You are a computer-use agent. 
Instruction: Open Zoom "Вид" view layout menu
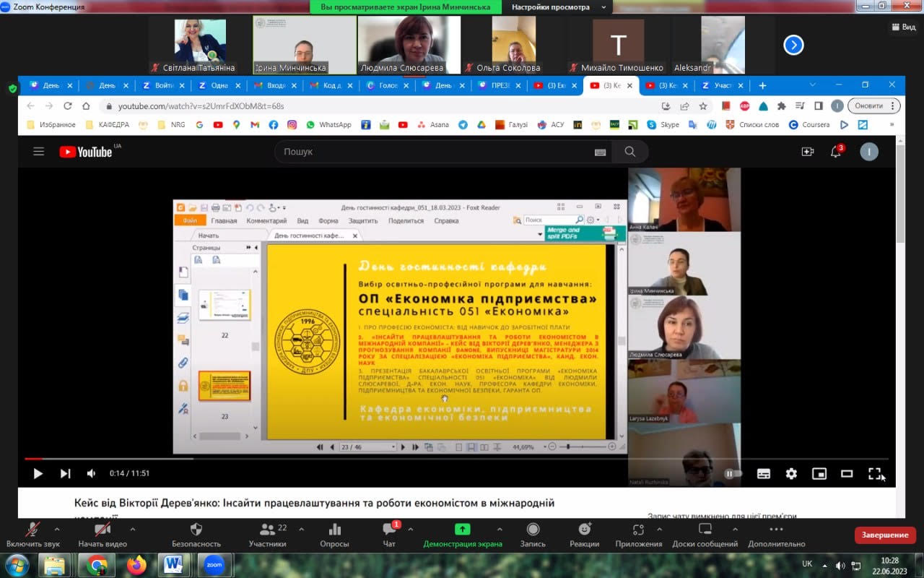[903, 27]
